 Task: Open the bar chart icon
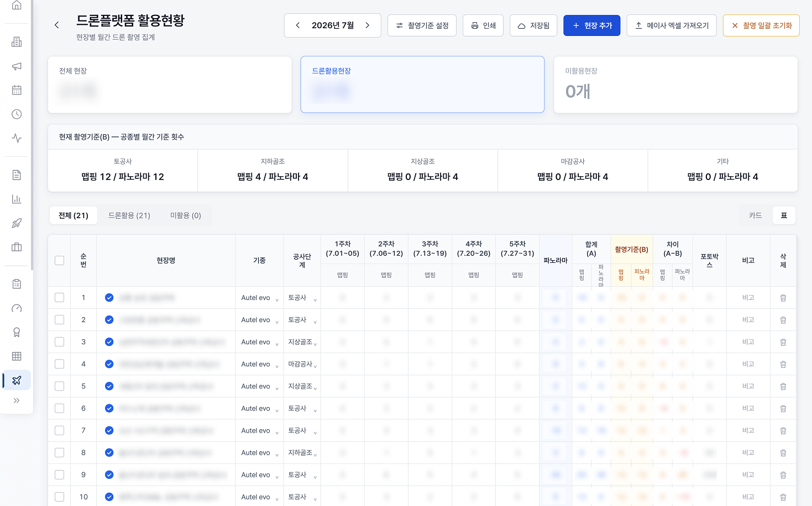(17, 199)
